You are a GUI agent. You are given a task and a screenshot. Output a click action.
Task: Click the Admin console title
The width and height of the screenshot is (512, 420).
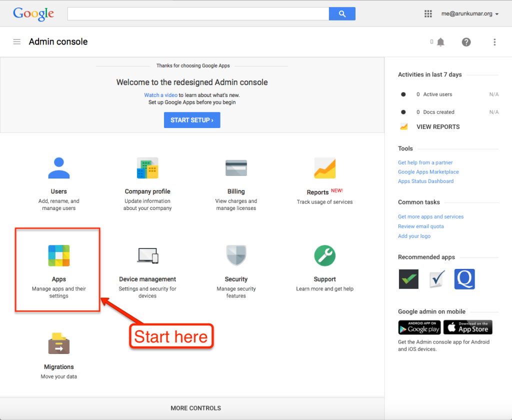click(x=58, y=42)
